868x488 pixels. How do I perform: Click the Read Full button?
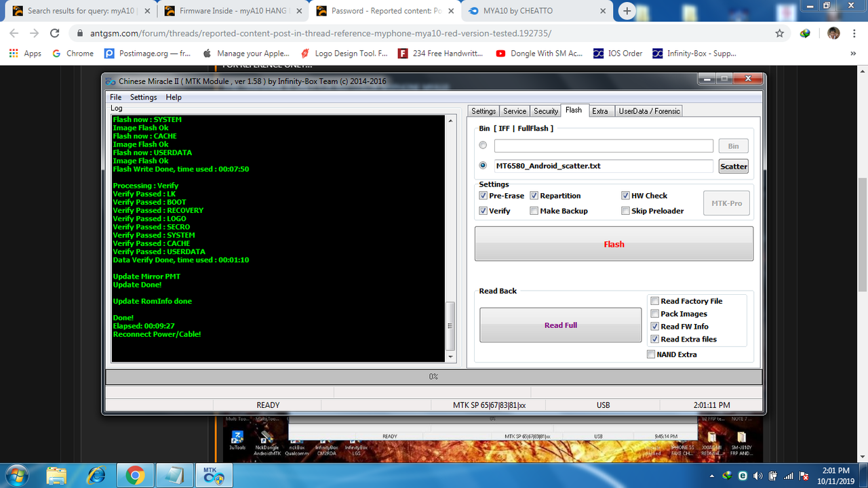[561, 325]
